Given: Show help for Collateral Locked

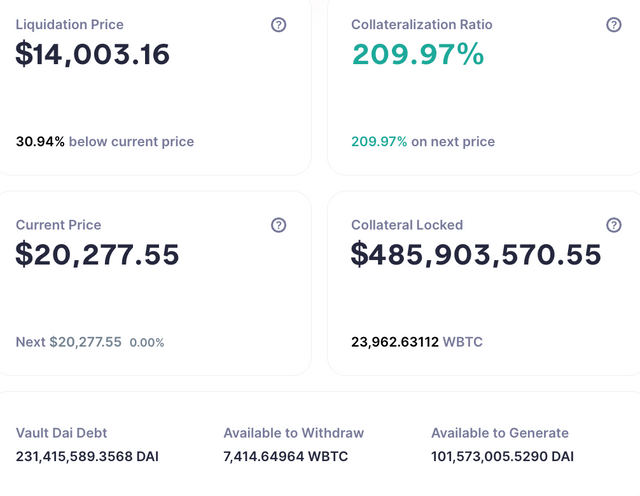Looking at the screenshot, I should [x=614, y=226].
